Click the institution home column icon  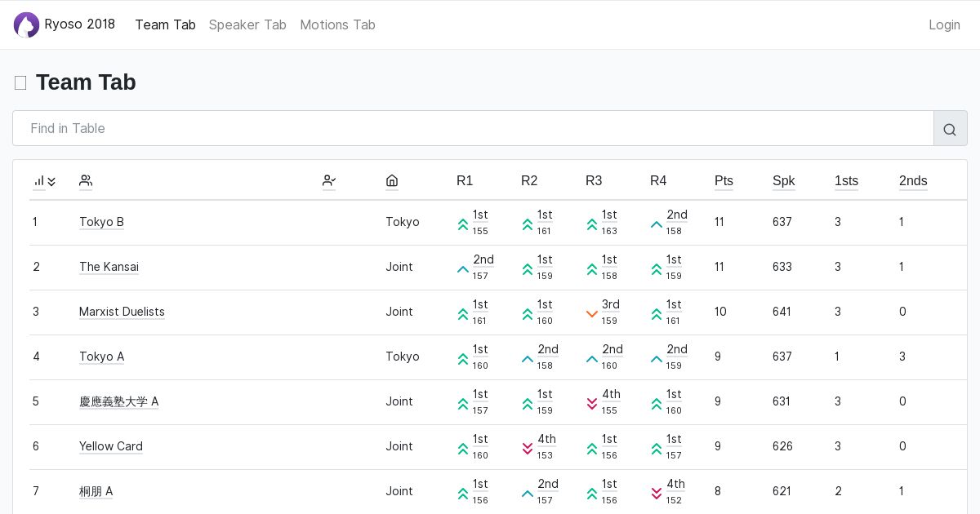point(392,181)
